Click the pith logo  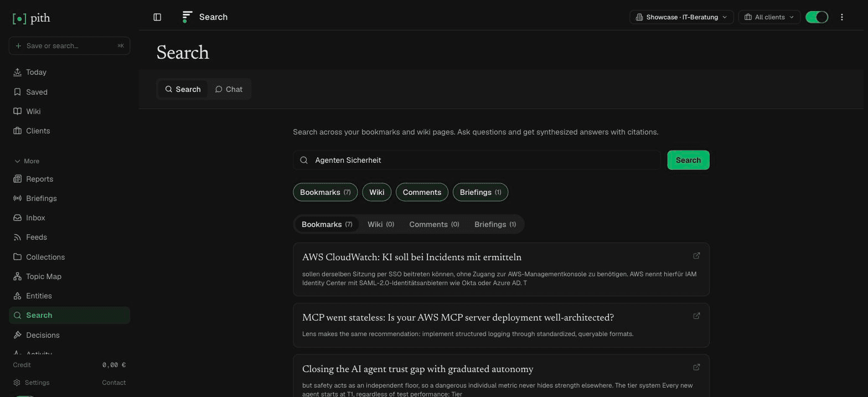click(x=31, y=18)
